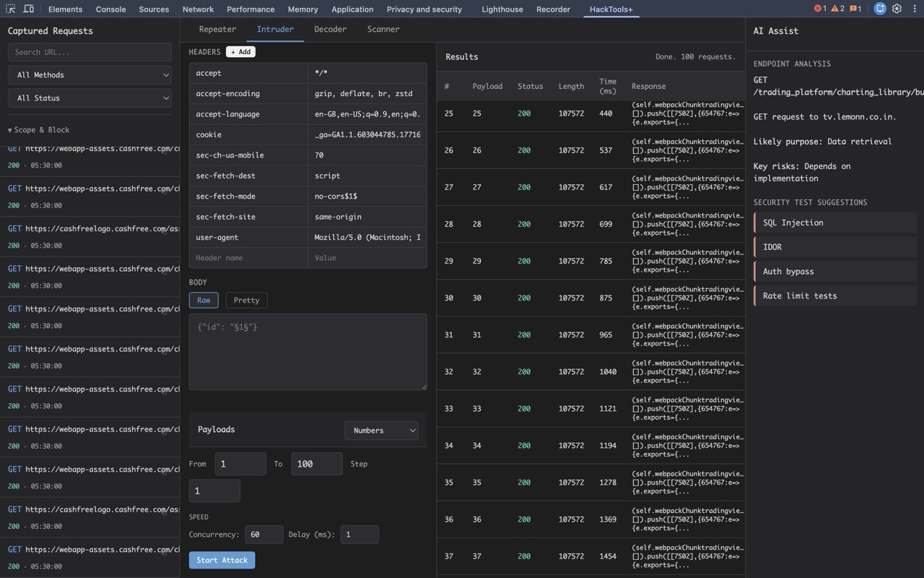This screenshot has width=924, height=578.
Task: Open the Decoder tab
Action: (x=330, y=29)
